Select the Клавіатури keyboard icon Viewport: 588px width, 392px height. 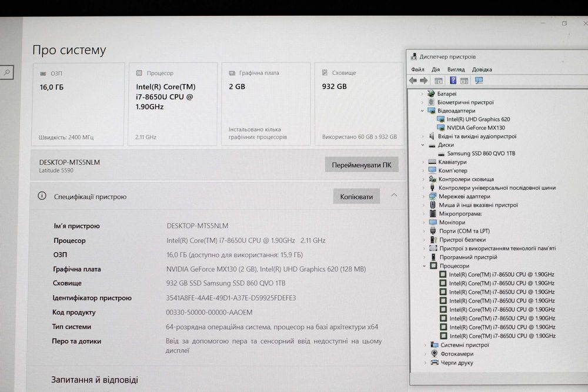tap(432, 162)
